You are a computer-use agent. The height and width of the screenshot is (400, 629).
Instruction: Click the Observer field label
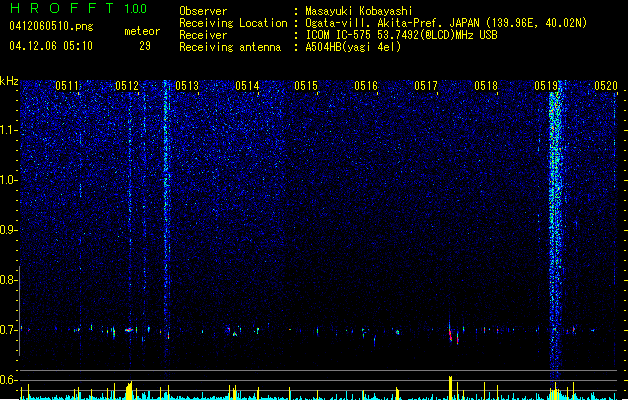[x=203, y=11]
